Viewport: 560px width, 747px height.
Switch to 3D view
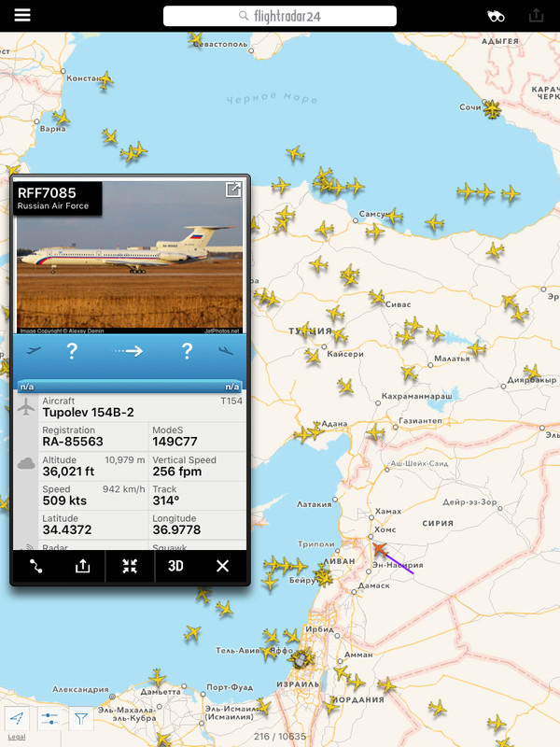tap(175, 566)
